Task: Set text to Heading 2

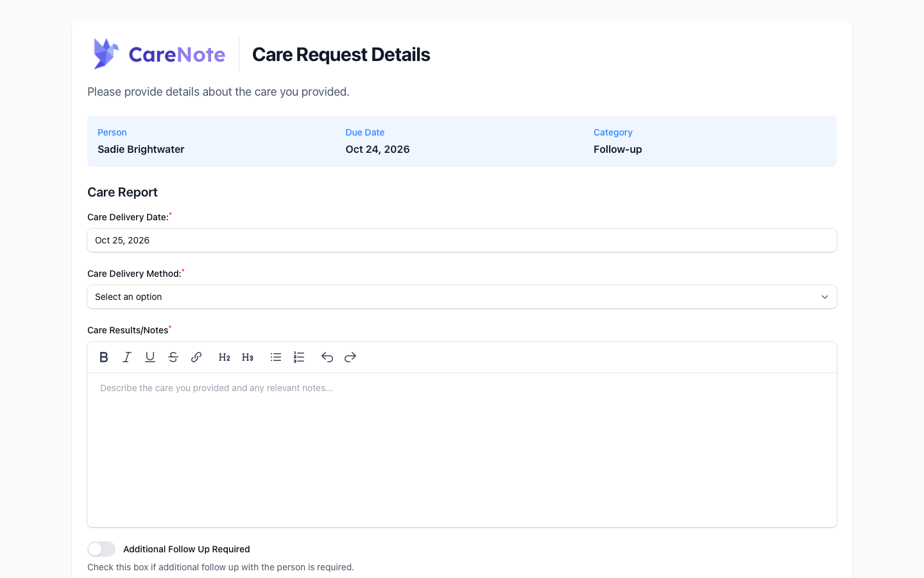Action: 225,357
